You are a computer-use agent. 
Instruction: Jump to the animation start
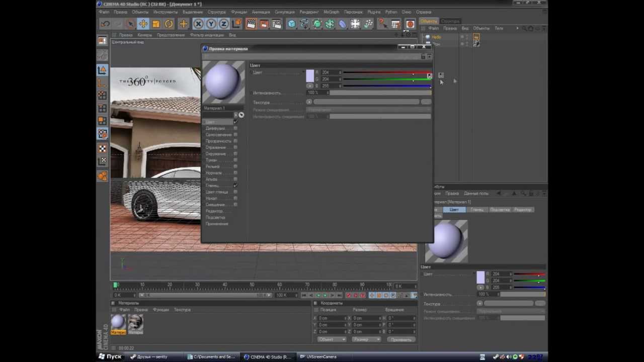click(304, 296)
